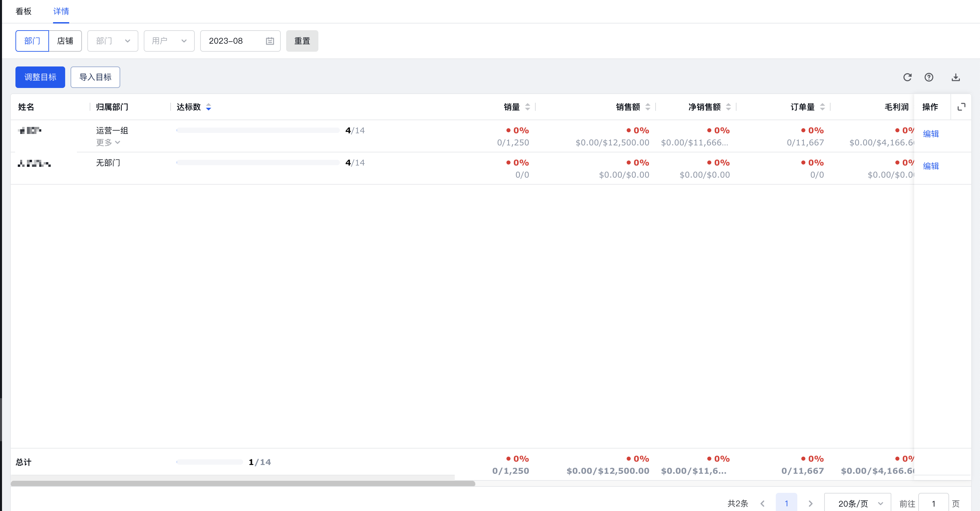Viewport: 980px width, 511px height.
Task: Click the 总计 label
Action: coord(24,462)
